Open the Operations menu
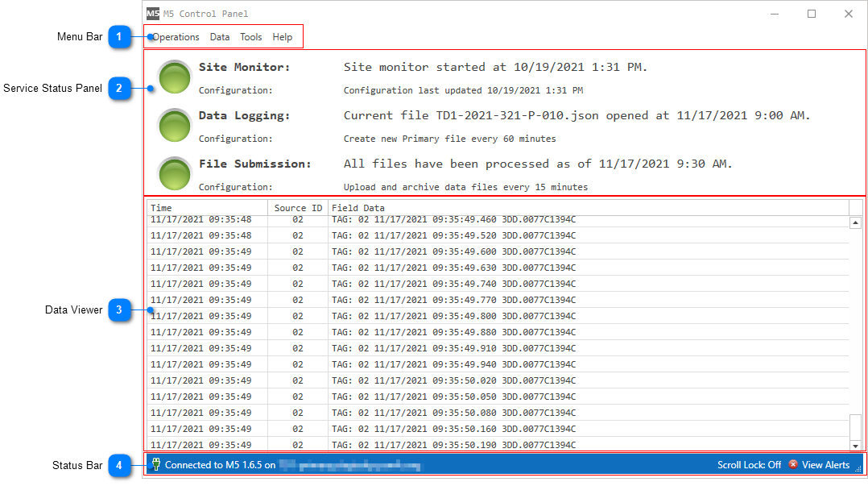Screen dimensions: 868x486 175,37
